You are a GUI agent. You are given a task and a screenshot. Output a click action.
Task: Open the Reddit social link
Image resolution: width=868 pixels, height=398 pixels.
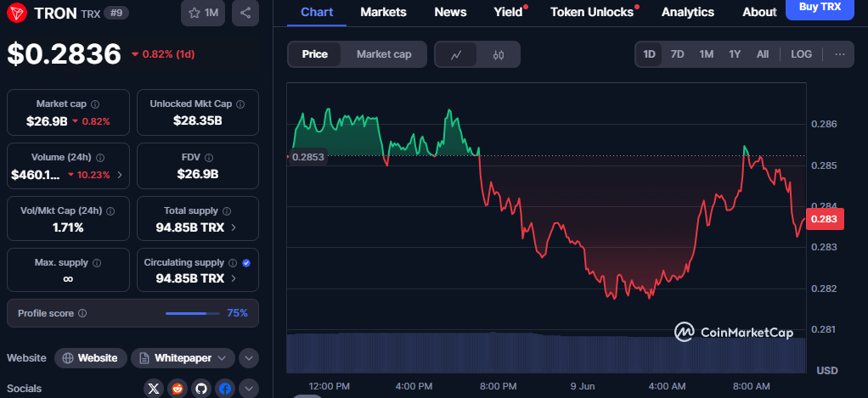click(178, 389)
